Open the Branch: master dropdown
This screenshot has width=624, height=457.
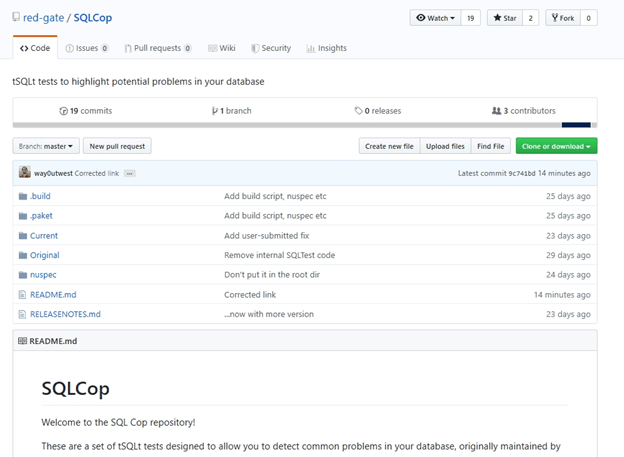[46, 146]
